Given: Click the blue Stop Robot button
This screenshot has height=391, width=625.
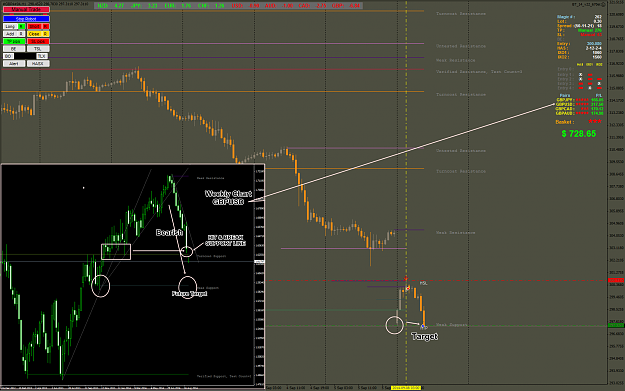Looking at the screenshot, I should [26, 19].
